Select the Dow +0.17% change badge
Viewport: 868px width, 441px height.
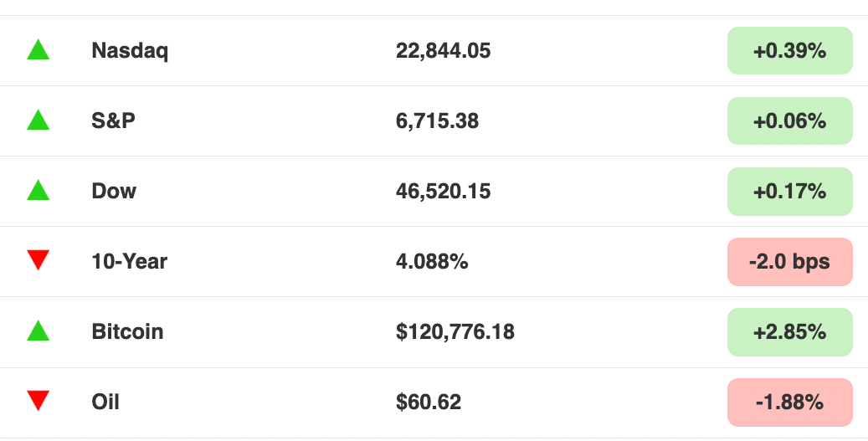pos(790,191)
